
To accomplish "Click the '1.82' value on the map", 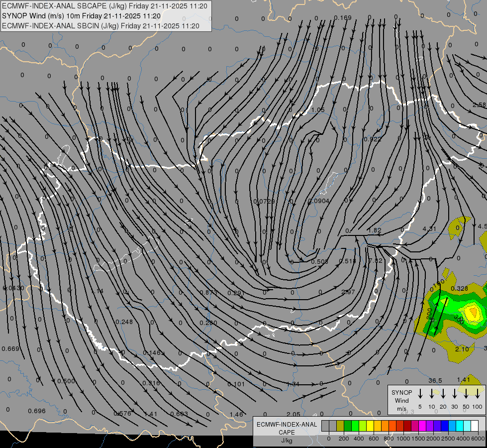I will coord(375,230).
